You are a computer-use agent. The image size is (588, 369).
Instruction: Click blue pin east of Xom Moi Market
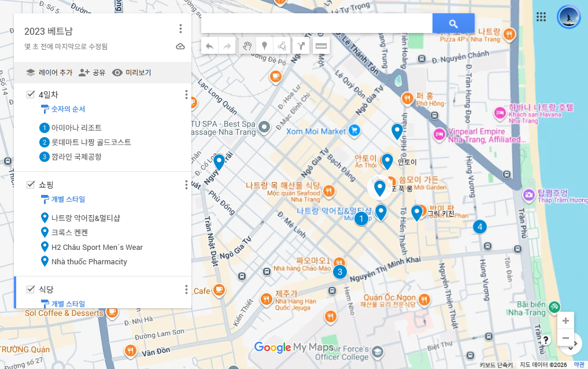(397, 131)
